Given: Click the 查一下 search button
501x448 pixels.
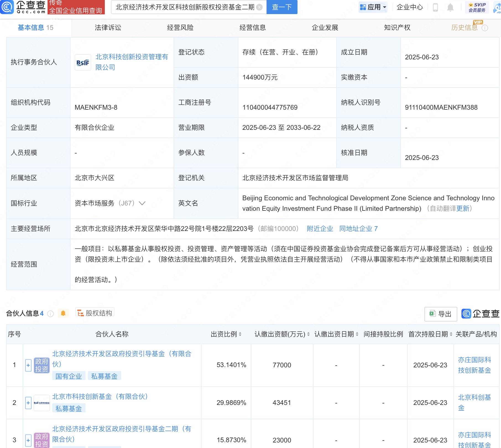Looking at the screenshot, I should coord(282,7).
